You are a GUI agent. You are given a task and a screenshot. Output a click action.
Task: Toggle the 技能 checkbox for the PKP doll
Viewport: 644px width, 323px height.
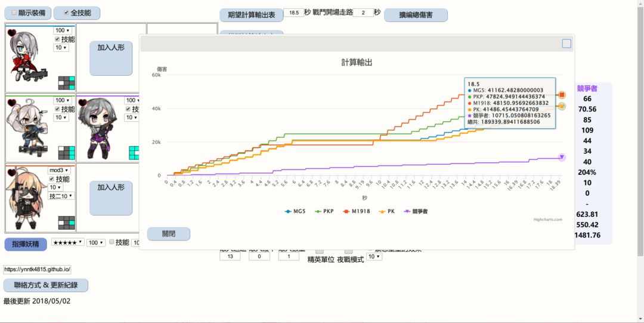57,109
